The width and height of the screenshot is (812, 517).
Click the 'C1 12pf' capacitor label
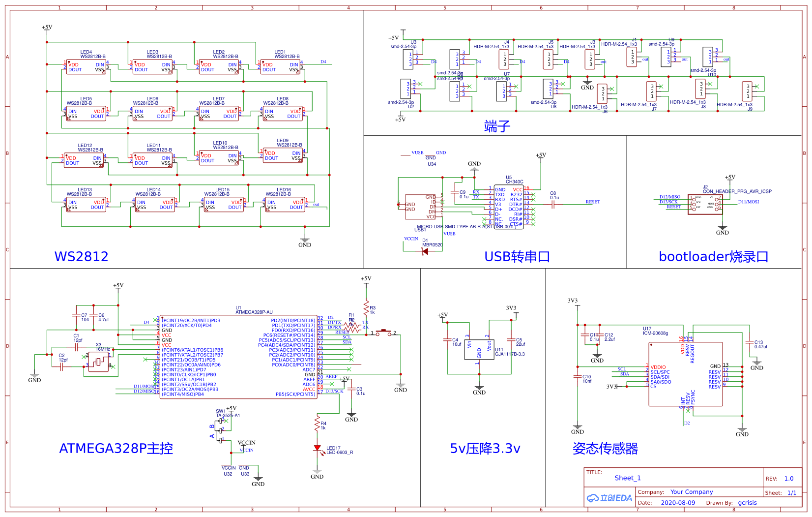point(78,338)
